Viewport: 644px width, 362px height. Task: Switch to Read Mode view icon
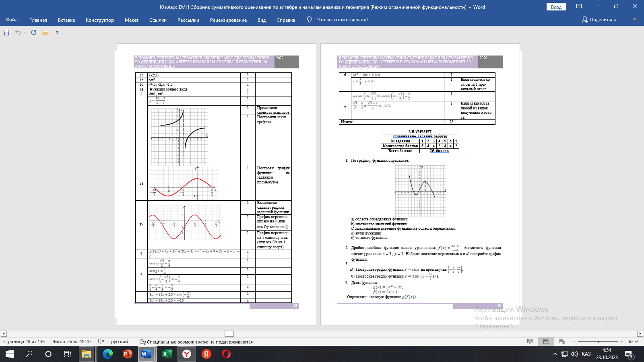(x=530, y=341)
